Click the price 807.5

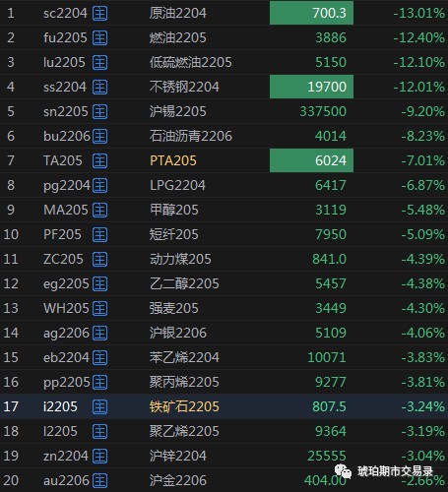point(329,406)
